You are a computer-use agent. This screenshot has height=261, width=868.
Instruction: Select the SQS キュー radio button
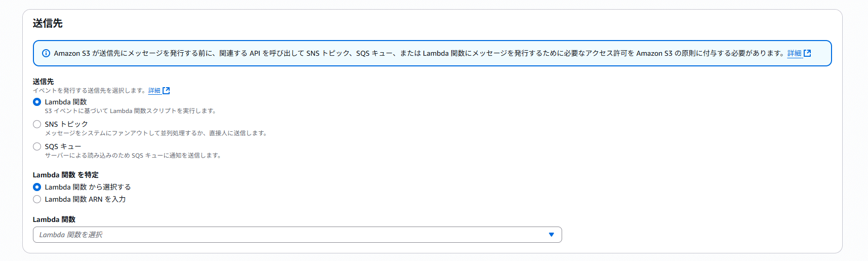pos(37,146)
